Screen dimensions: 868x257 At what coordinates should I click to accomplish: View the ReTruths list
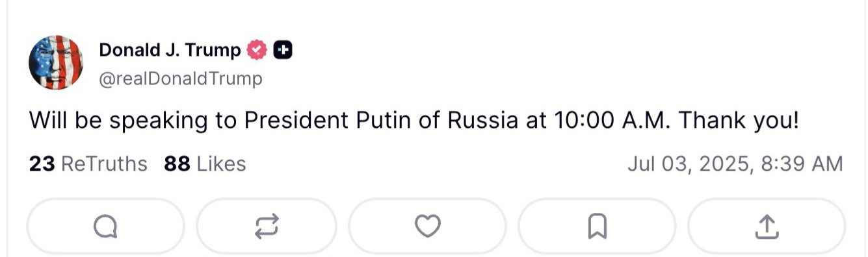point(88,164)
